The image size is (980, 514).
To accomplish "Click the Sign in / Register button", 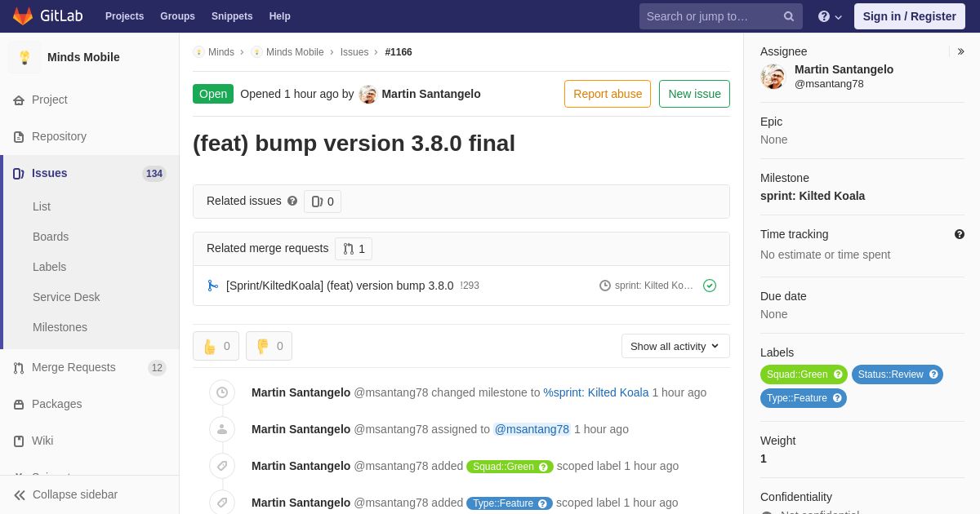I will point(909,16).
